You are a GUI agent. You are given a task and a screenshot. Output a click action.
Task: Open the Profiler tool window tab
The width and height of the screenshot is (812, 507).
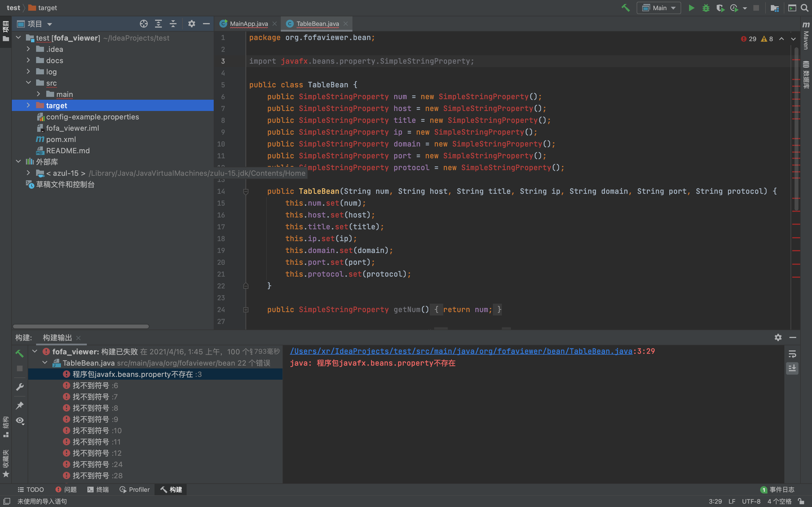tap(134, 490)
